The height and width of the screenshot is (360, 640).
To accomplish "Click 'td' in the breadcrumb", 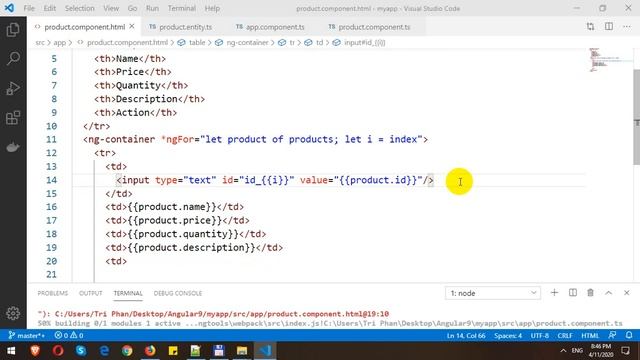I will click(319, 42).
